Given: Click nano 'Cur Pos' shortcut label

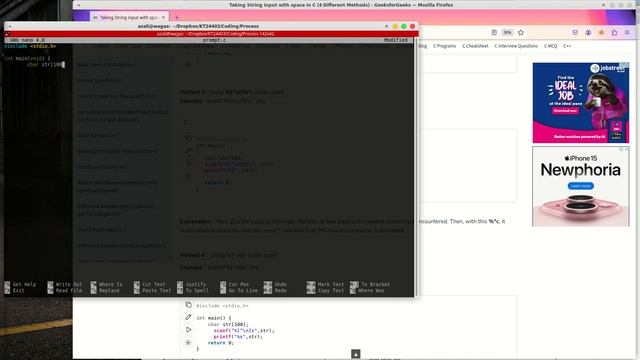Looking at the screenshot, I should (x=239, y=284).
